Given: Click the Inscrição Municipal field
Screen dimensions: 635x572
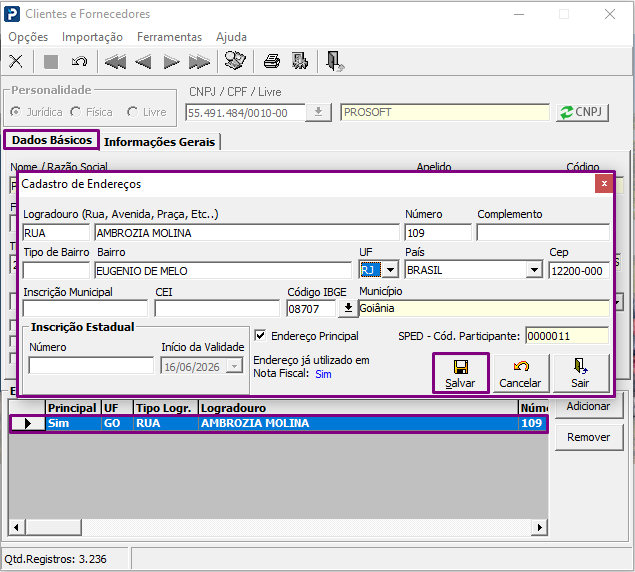Looking at the screenshot, I should point(85,309).
